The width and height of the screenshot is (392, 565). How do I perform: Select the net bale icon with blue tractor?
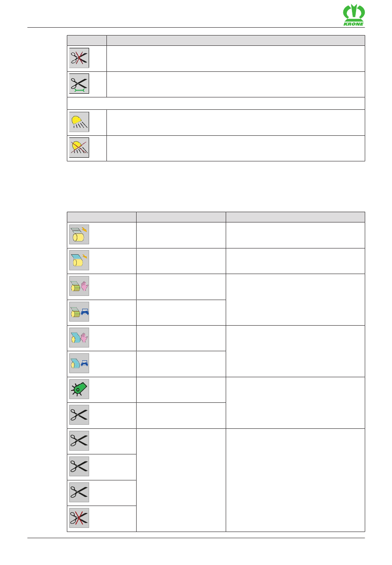pyautogui.click(x=79, y=312)
